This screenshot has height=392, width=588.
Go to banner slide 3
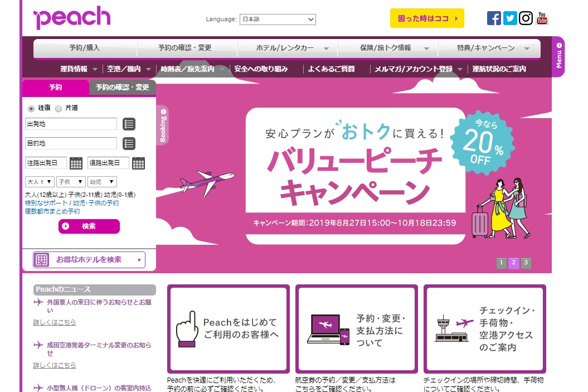pos(526,263)
